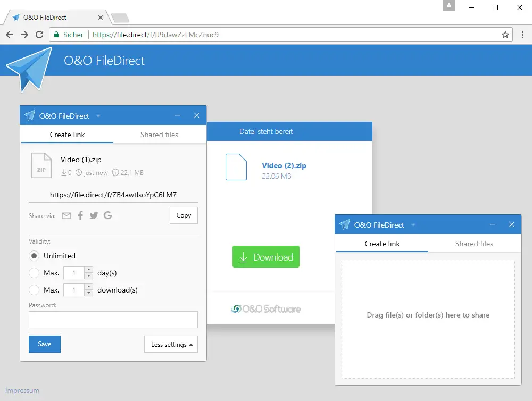
Task: Open title dropdown arrow in left FileDirect window
Action: 98,116
